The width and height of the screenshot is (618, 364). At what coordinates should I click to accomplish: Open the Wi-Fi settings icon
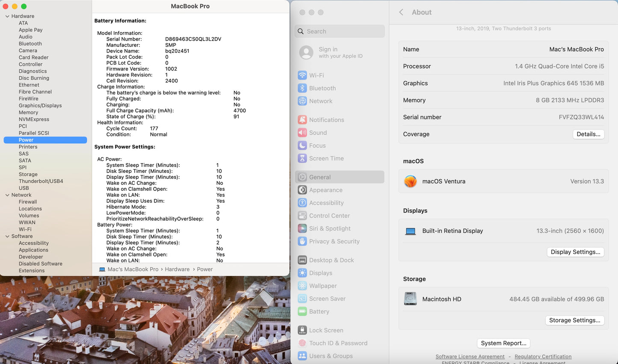(x=302, y=75)
